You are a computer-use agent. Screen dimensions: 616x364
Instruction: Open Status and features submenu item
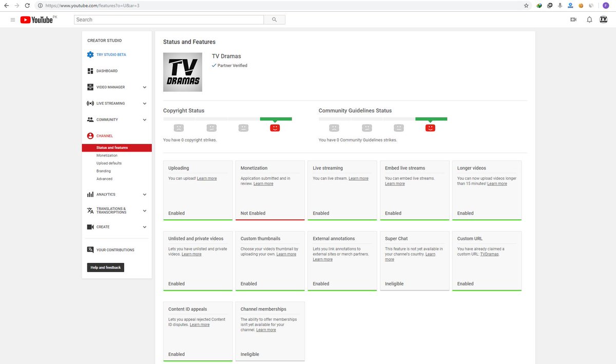[x=117, y=148]
